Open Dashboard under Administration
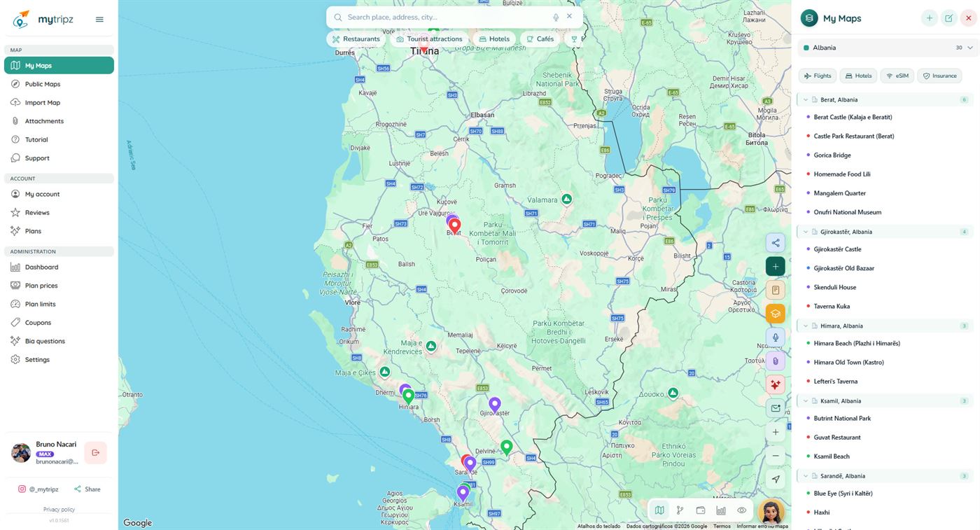The width and height of the screenshot is (980, 530). coord(59,267)
